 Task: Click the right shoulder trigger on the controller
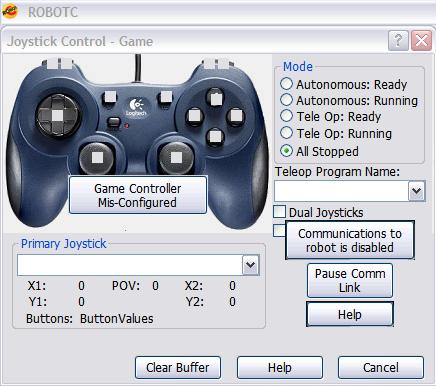(x=217, y=63)
